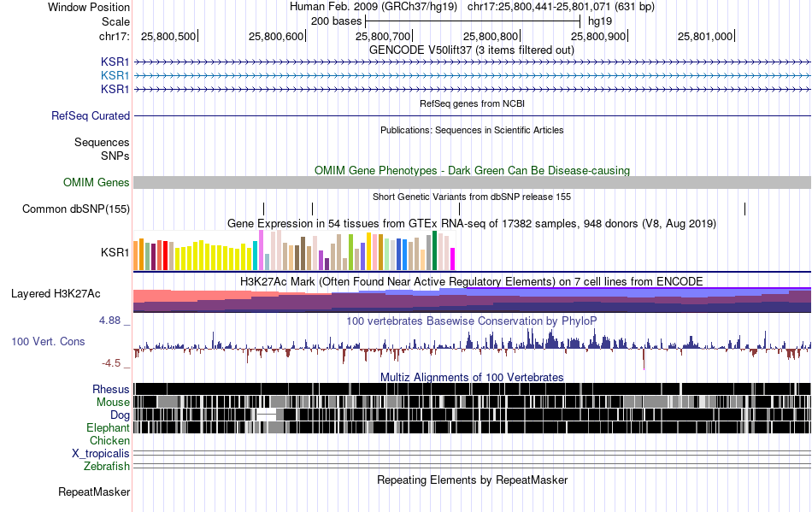812x512 pixels.
Task: Select the Chicken alignment row label
Action: point(109,440)
